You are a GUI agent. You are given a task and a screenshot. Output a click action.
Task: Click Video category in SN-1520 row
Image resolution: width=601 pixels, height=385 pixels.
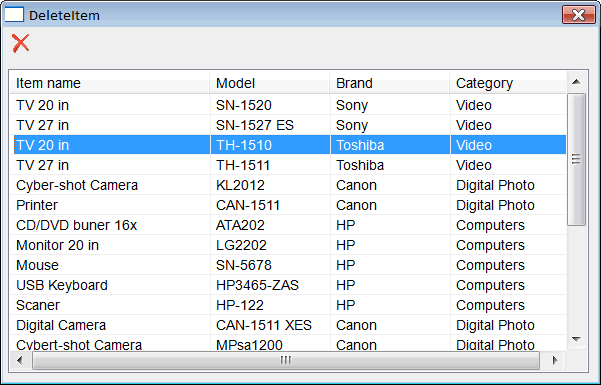pos(508,105)
